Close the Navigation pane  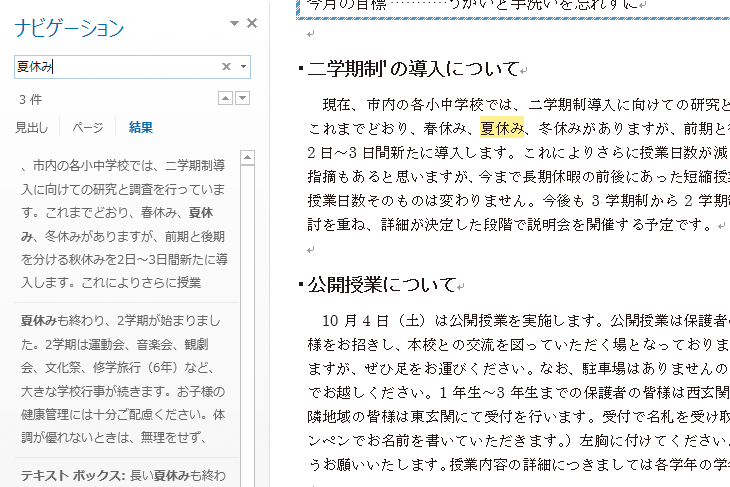(x=252, y=23)
